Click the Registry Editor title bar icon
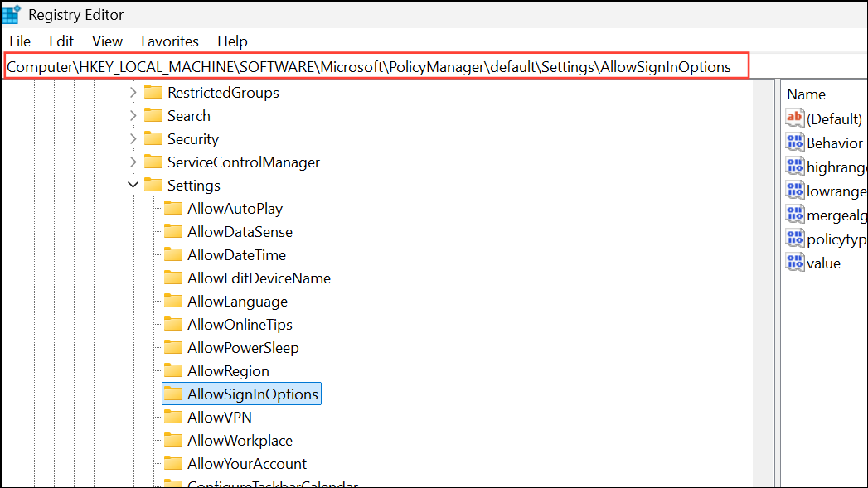This screenshot has width=868, height=488. (x=11, y=13)
